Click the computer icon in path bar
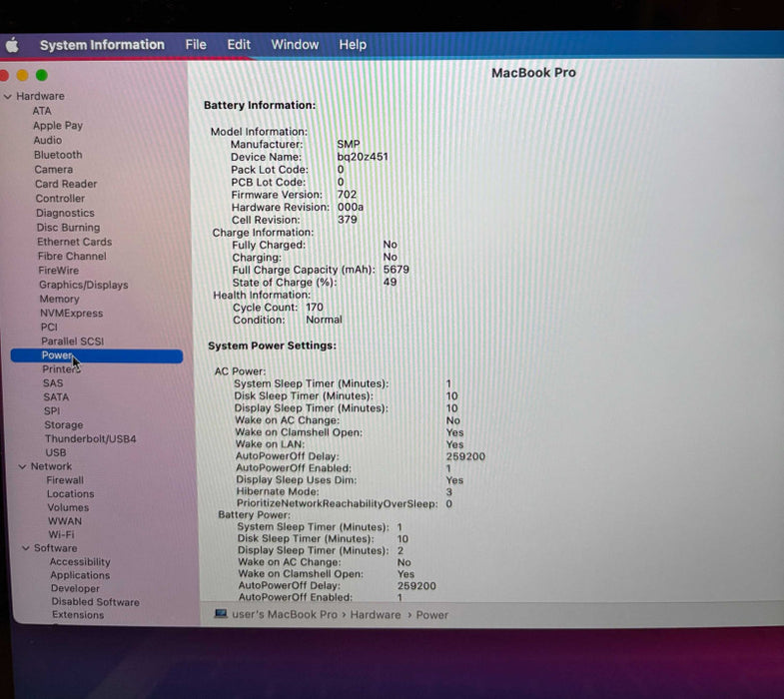The width and height of the screenshot is (784, 699). pos(221,613)
